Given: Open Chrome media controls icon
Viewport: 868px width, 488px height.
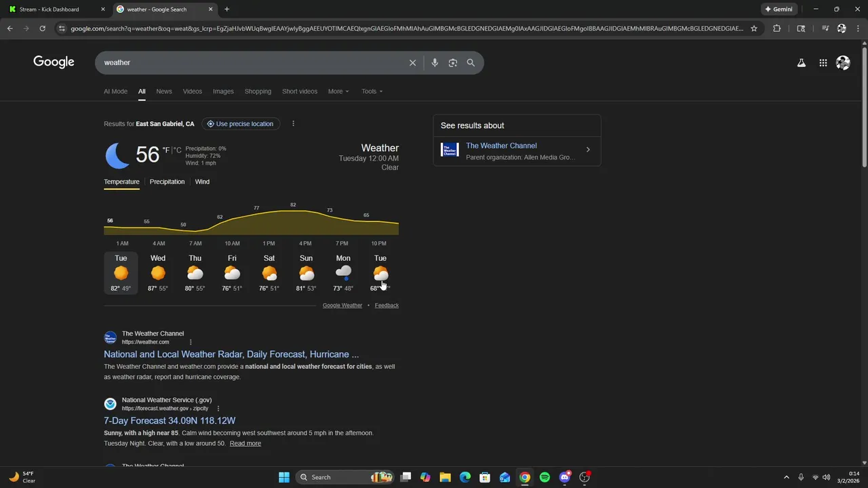Looking at the screenshot, I should [825, 28].
